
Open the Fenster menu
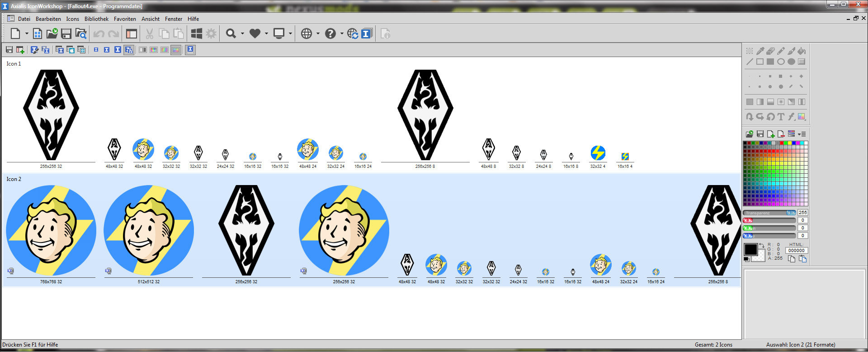click(x=174, y=19)
